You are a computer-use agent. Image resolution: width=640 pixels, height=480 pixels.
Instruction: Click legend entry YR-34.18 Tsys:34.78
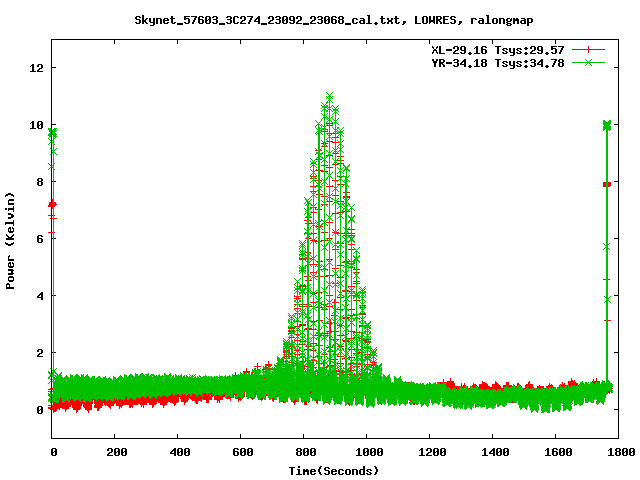tap(498, 63)
